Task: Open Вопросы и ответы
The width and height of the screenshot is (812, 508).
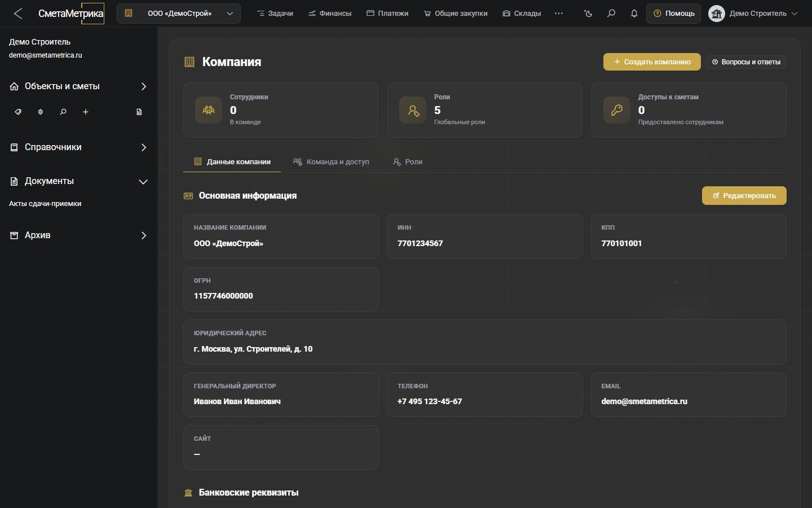Action: 746,62
